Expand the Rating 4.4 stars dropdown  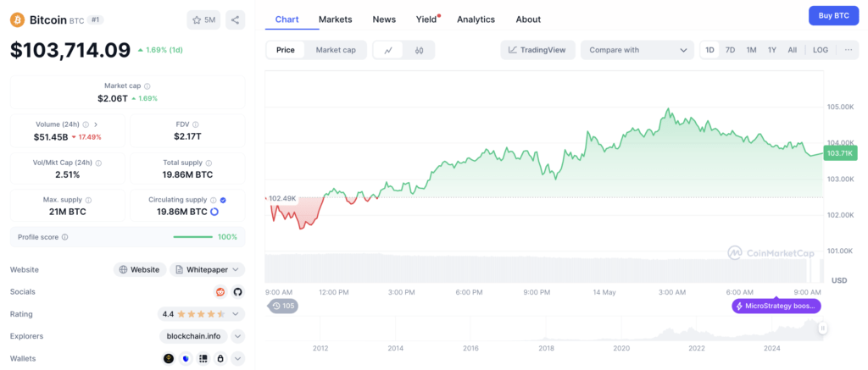201,314
